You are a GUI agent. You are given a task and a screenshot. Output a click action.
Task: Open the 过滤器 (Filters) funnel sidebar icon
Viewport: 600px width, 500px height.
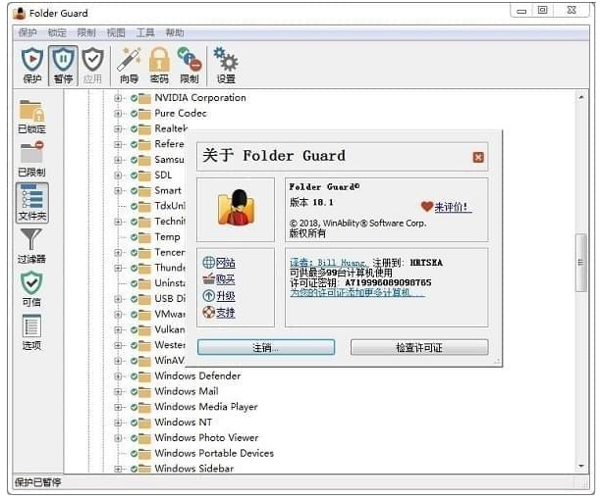[31, 245]
